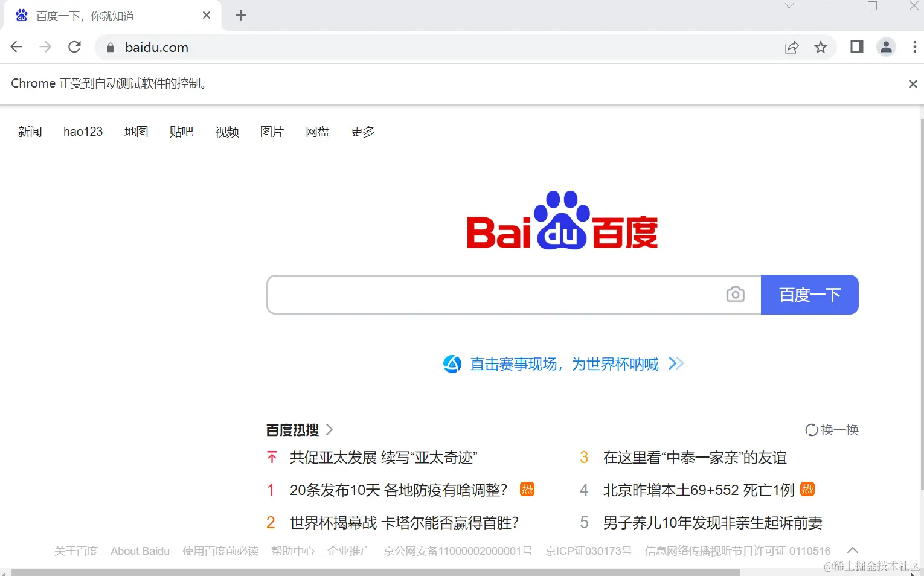Dismiss the automation control infobar
This screenshot has height=576, width=924.
pos(913,84)
